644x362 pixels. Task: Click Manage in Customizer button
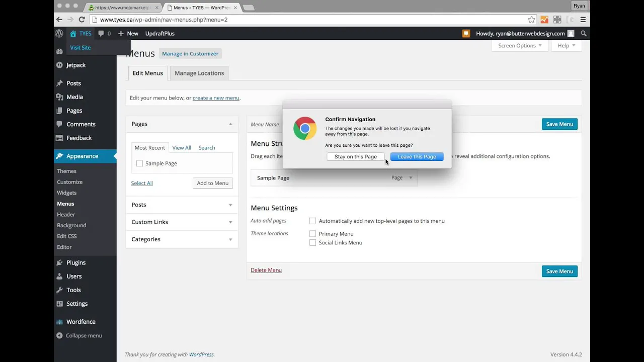190,54
